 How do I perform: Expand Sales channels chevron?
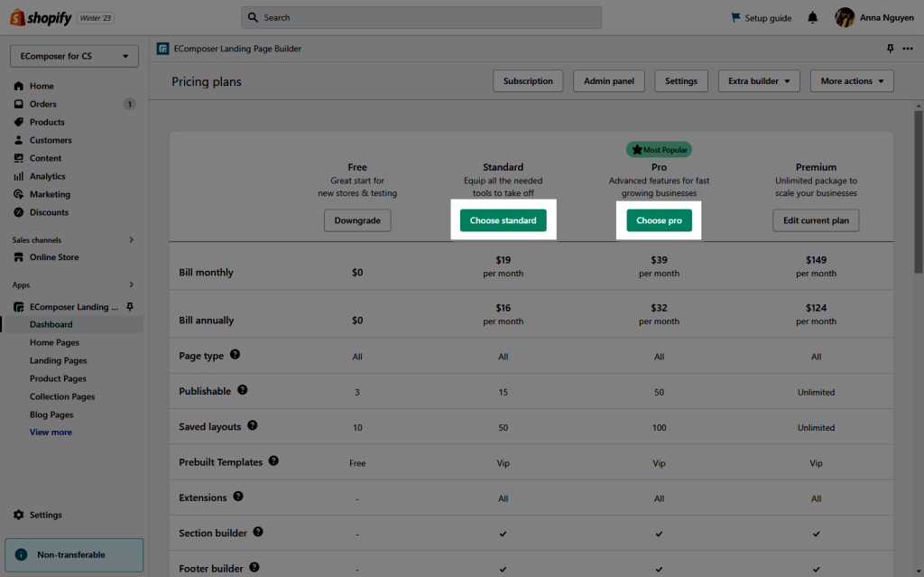tap(131, 239)
